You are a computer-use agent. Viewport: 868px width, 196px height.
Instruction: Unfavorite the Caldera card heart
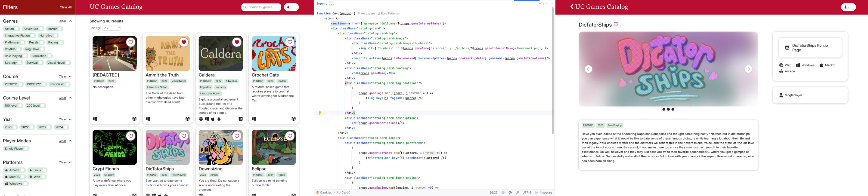point(237,42)
